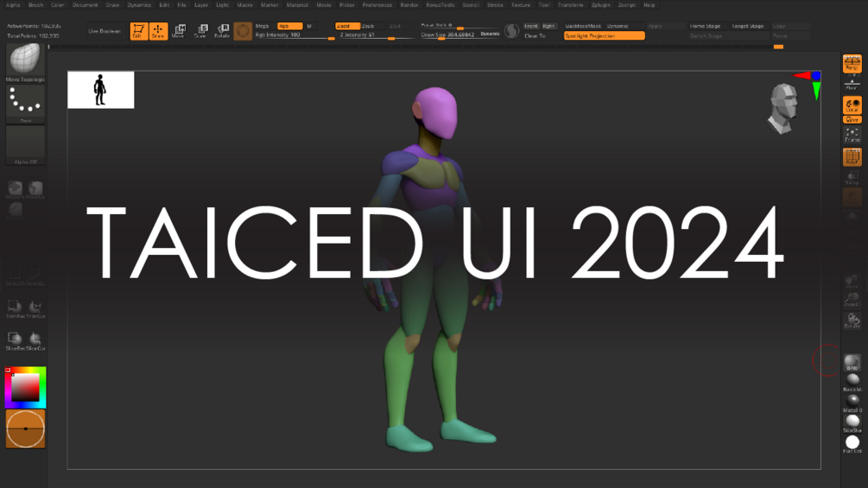The image size is (868, 488).
Task: Click the SliceCurve brush icon
Action: coord(35,341)
